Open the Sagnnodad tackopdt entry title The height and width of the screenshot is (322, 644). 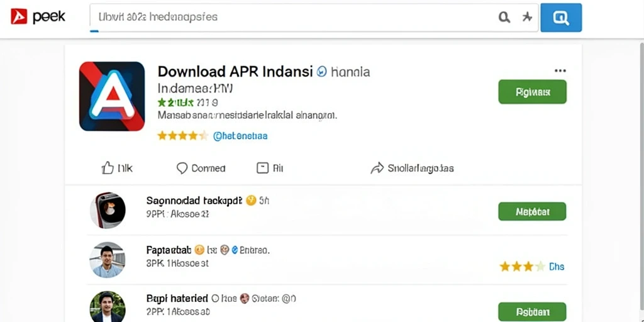tap(195, 201)
